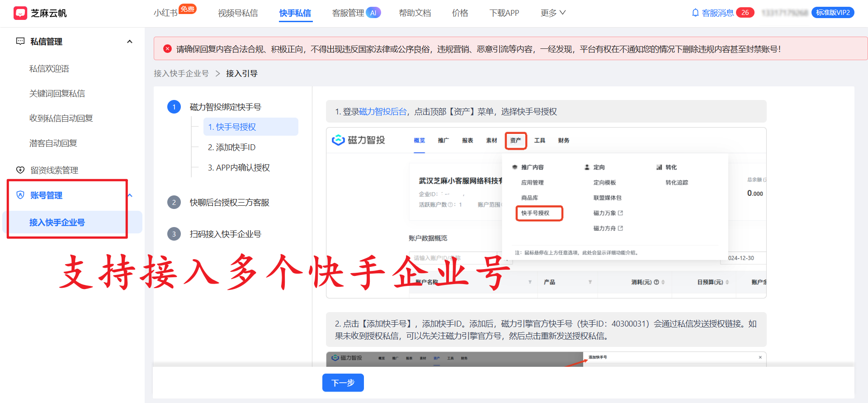
Task: Open 私信欢迎语 in the sidebar
Action: [x=49, y=69]
